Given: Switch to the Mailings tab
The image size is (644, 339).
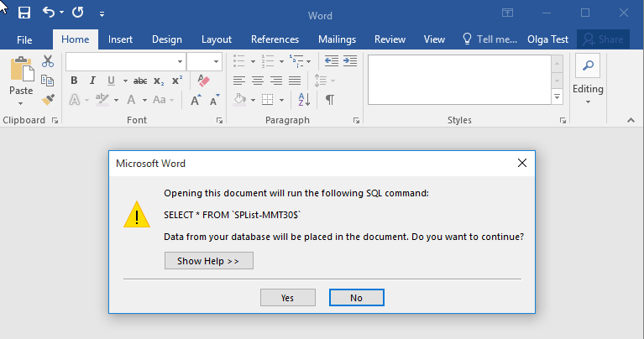Looking at the screenshot, I should [x=337, y=39].
